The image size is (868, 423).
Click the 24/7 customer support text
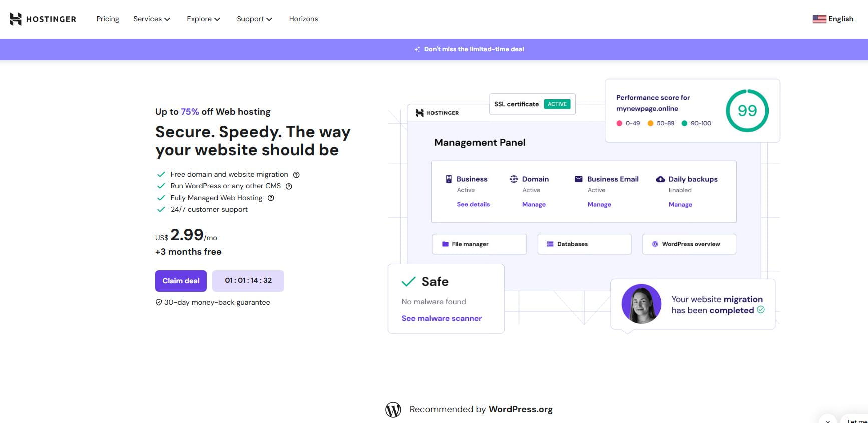tap(209, 209)
